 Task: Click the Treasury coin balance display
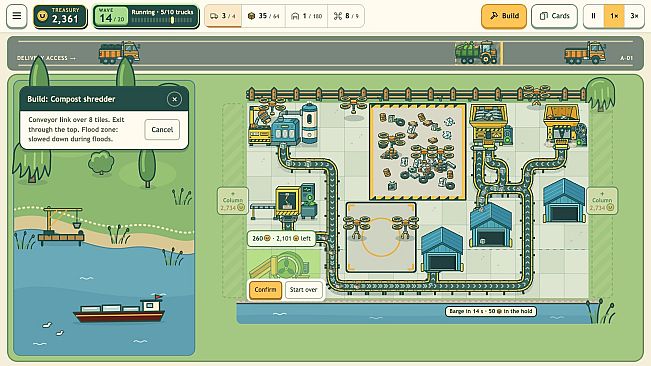(60, 16)
